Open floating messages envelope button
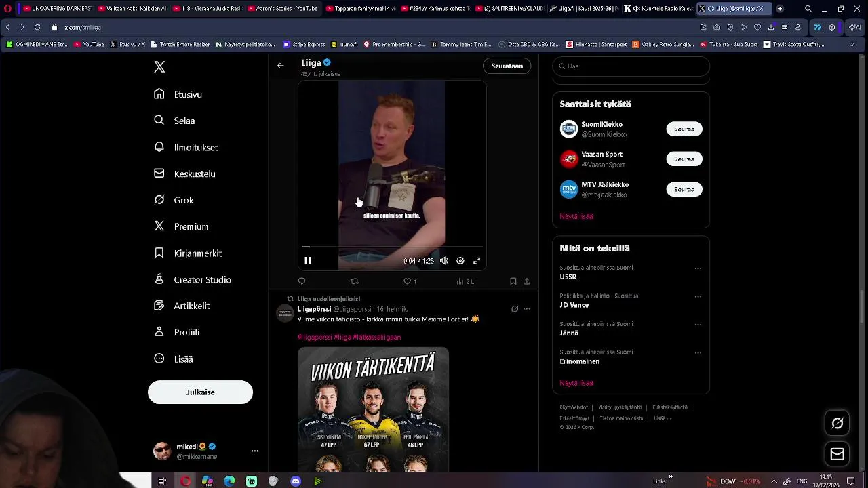This screenshot has height=488, width=868. pyautogui.click(x=837, y=454)
